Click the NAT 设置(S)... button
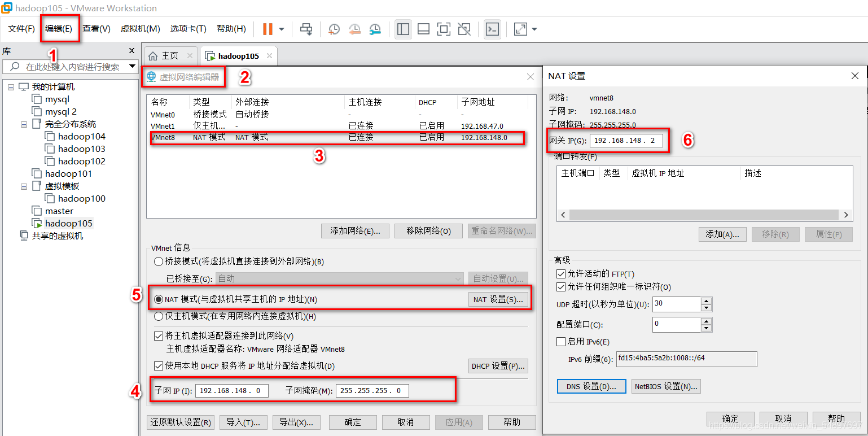 (498, 299)
